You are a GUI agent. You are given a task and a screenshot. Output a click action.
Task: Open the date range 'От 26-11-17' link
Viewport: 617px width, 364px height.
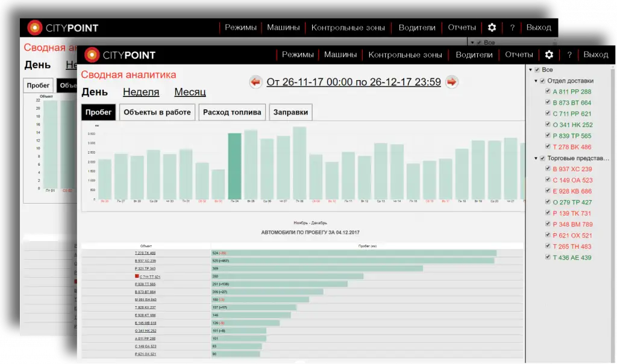(354, 82)
